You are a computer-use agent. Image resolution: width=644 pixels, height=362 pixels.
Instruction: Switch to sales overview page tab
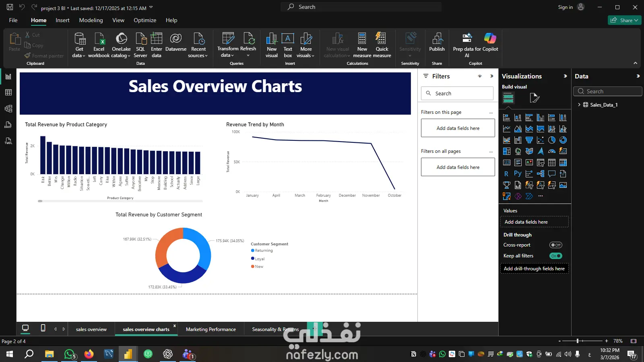point(91,329)
